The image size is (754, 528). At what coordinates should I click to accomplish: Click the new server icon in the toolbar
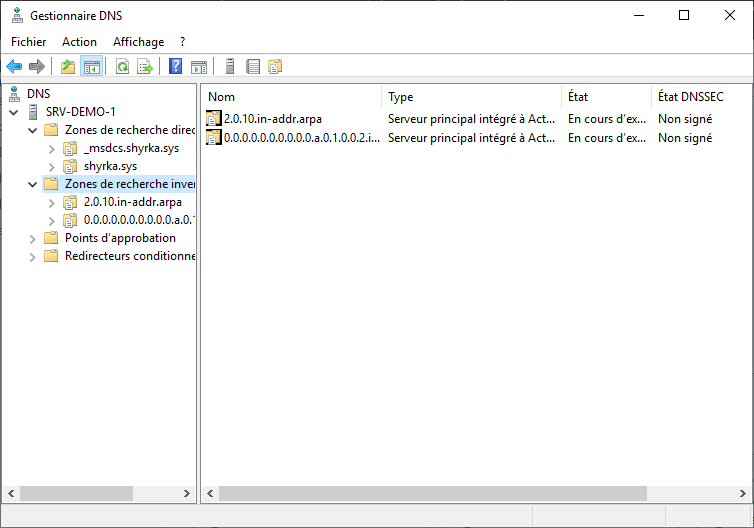pyautogui.click(x=230, y=67)
